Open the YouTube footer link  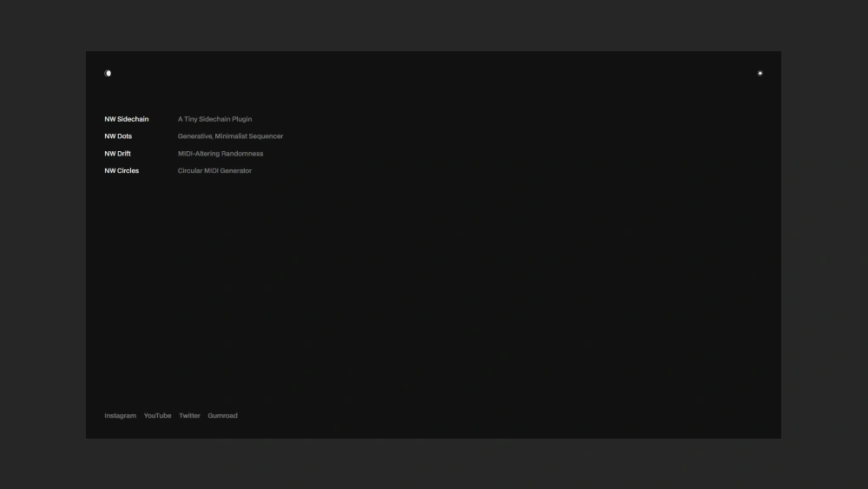point(158,415)
